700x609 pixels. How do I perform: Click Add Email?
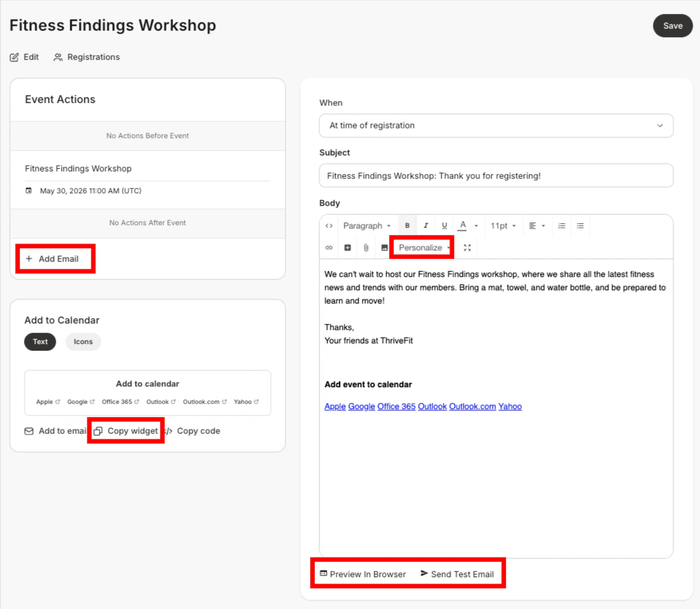52,258
